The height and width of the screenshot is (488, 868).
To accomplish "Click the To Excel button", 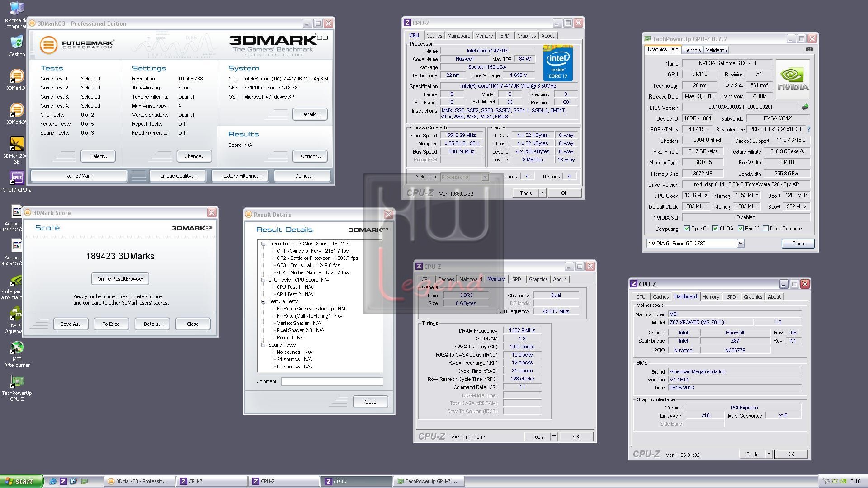I will [x=111, y=324].
